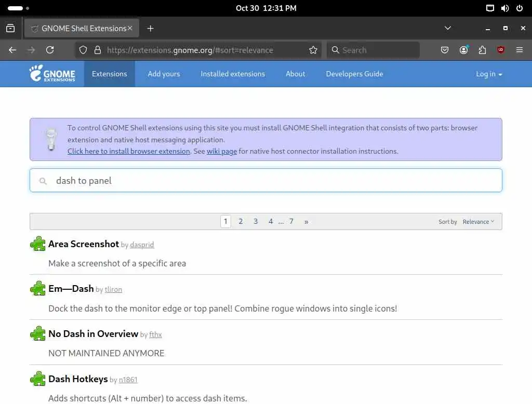Open the GNOME Activities workspace indicator
The width and height of the screenshot is (532, 404).
(x=18, y=8)
